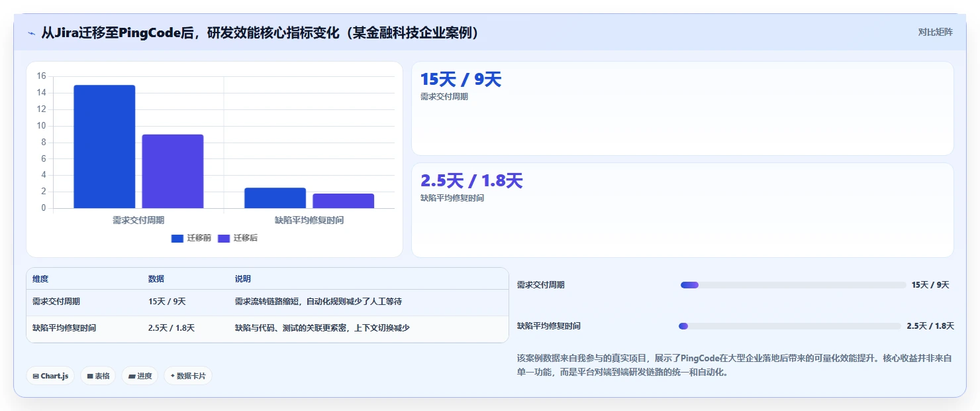Click the 需求交付周期 chart axis label

point(138,220)
